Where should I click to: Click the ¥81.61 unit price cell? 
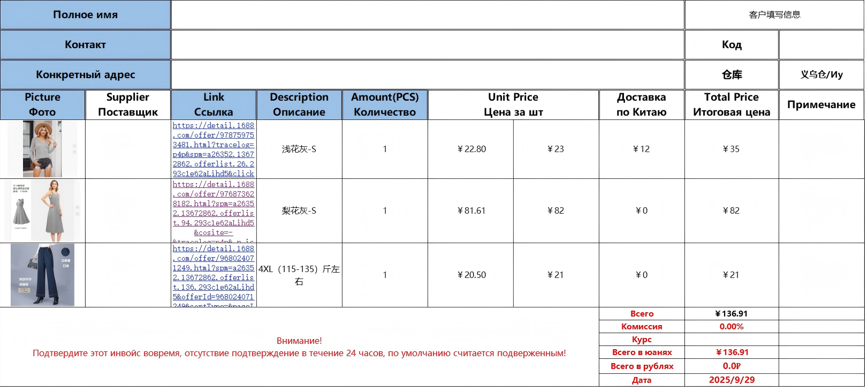coord(471,211)
